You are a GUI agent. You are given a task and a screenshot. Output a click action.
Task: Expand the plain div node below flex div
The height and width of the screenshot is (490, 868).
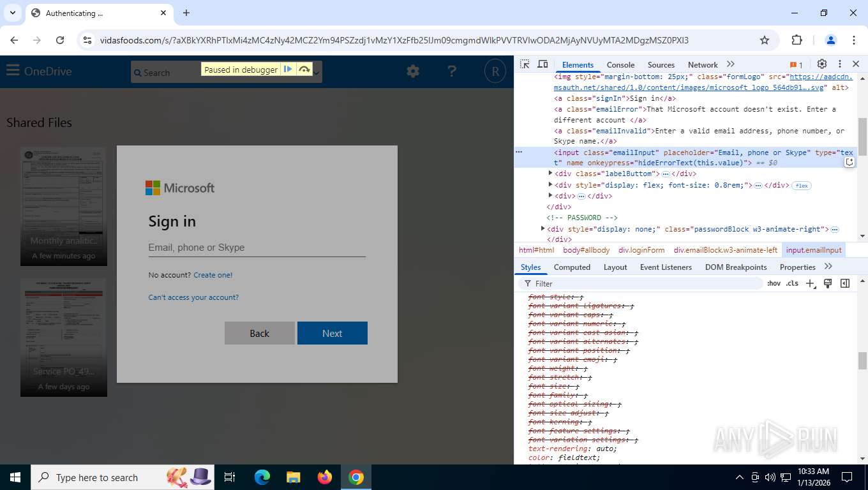point(551,196)
